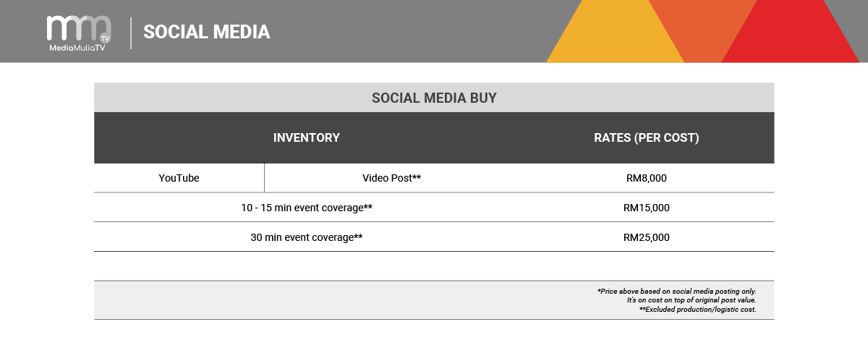
Task: Click the excluded production/logistic cost footnote
Action: [697, 309]
